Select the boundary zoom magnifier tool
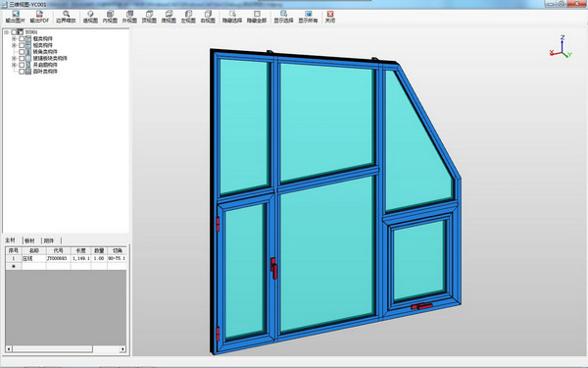The image size is (588, 368). 66,17
